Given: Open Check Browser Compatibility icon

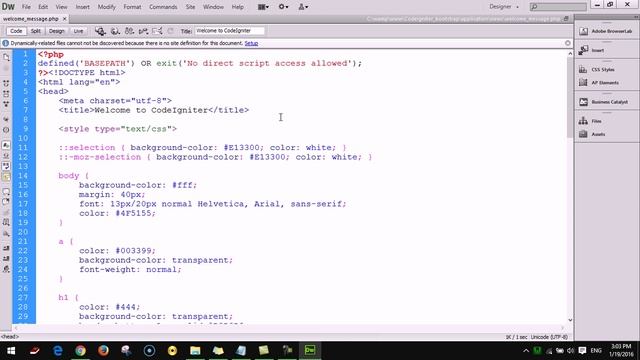Looking at the screenshot, I should [157, 31].
